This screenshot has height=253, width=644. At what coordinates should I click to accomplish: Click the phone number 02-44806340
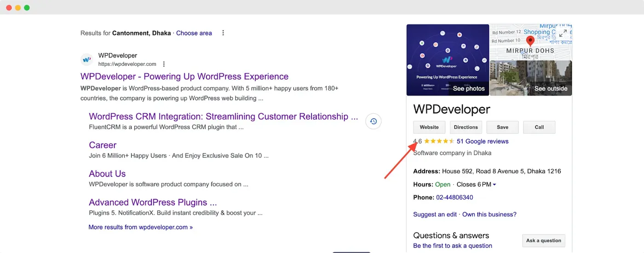coord(454,197)
